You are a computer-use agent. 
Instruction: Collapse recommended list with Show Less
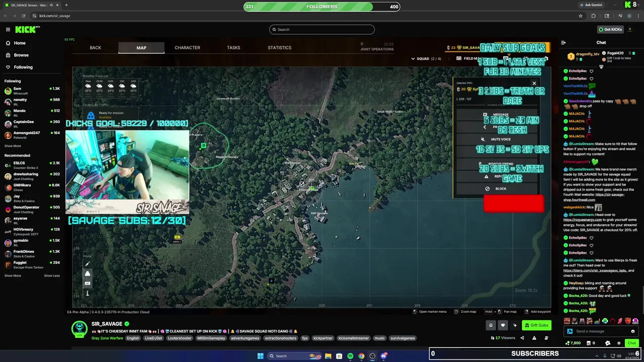click(x=52, y=276)
